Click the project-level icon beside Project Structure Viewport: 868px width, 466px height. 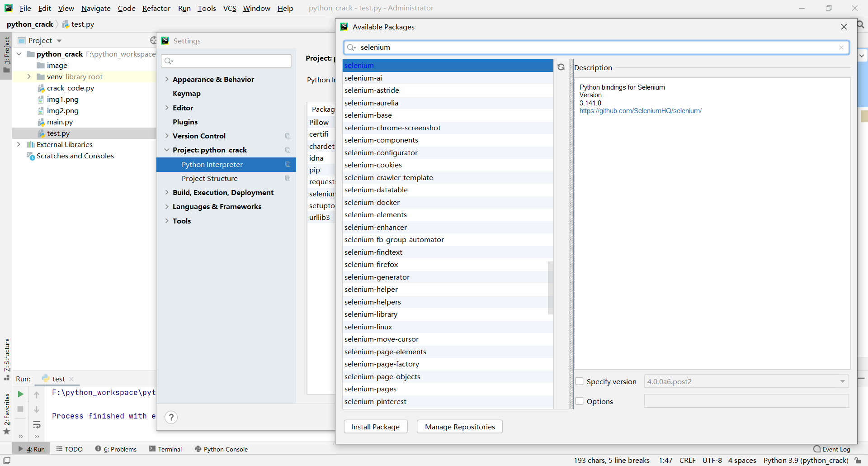[288, 179]
